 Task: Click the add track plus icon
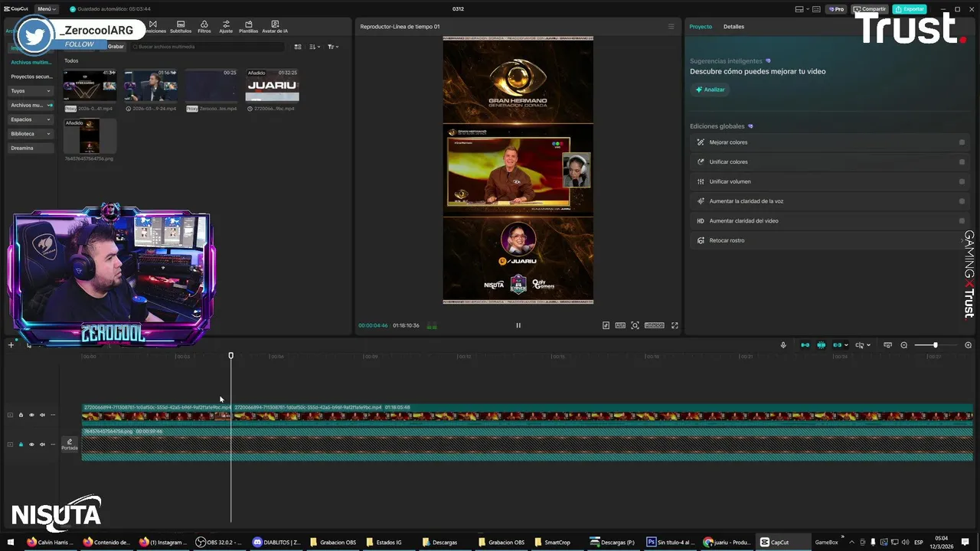point(11,345)
